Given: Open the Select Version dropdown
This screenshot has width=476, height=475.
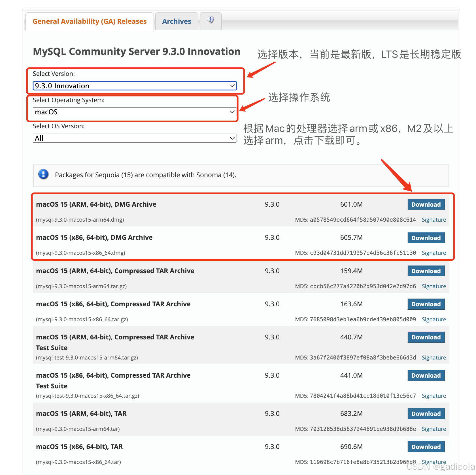Looking at the screenshot, I should (x=135, y=86).
